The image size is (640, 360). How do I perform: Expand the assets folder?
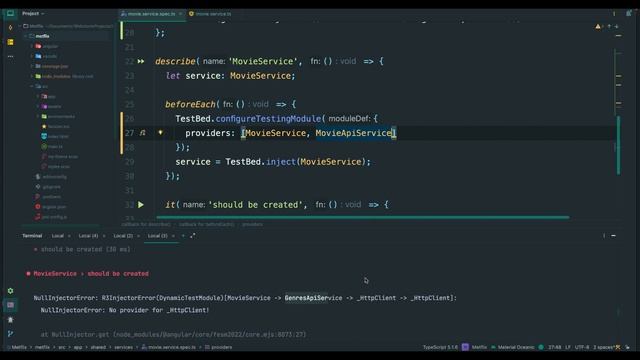pos(38,107)
